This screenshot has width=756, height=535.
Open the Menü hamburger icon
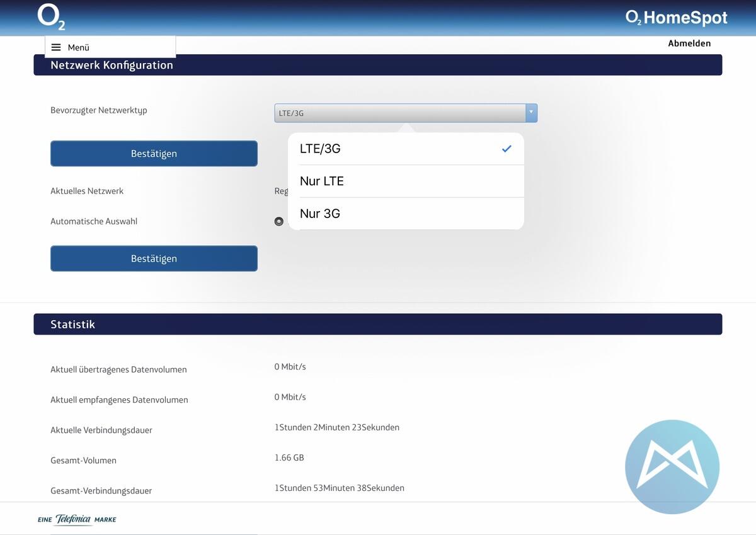56,47
